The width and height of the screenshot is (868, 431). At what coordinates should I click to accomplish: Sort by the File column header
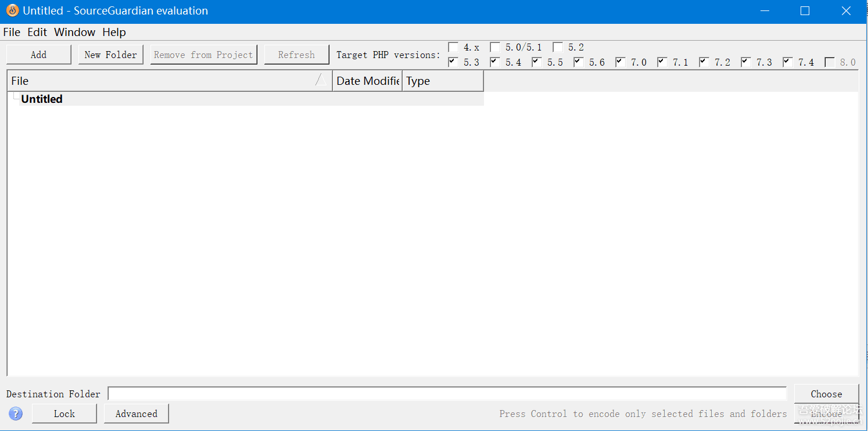[x=170, y=81]
